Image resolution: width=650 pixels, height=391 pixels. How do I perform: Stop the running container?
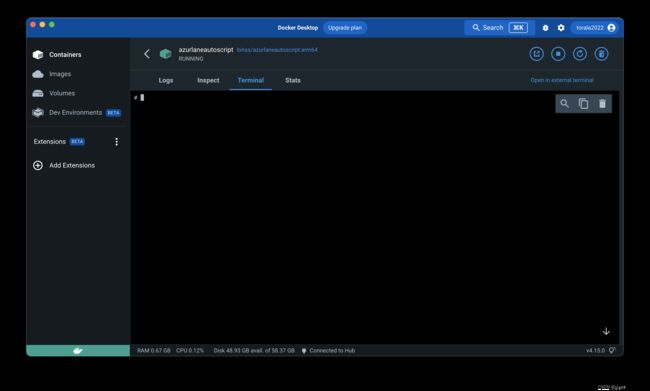click(x=558, y=54)
